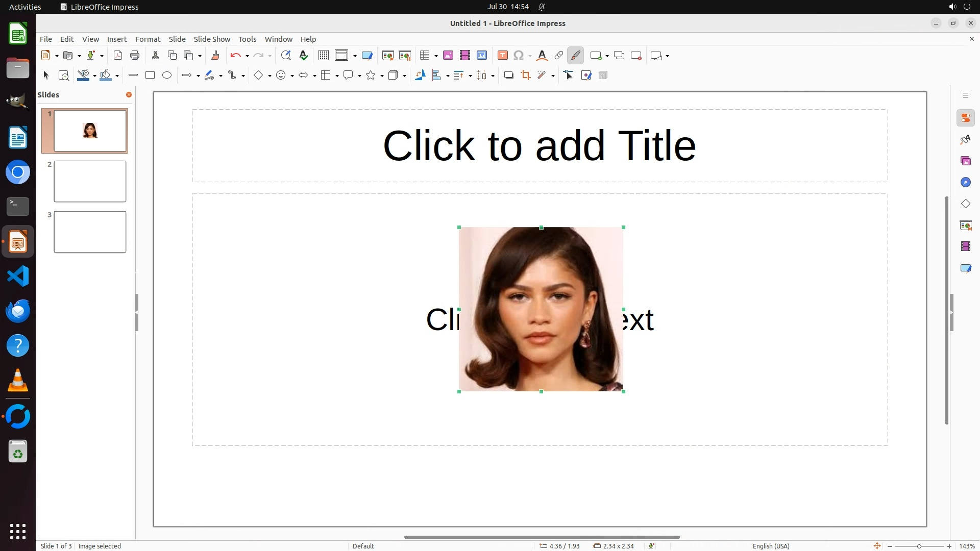Click the Insert Text Box icon
The height and width of the screenshot is (551, 980).
[x=502, y=56]
